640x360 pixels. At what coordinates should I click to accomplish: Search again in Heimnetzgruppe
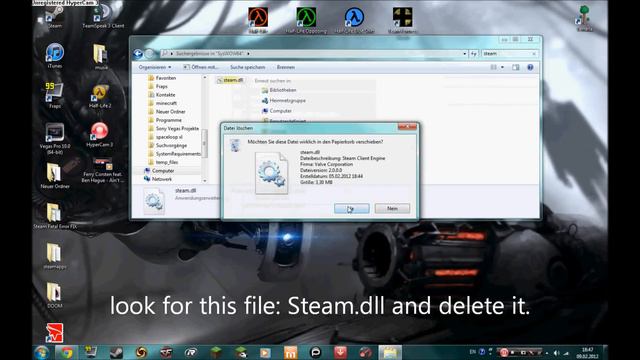(x=283, y=100)
